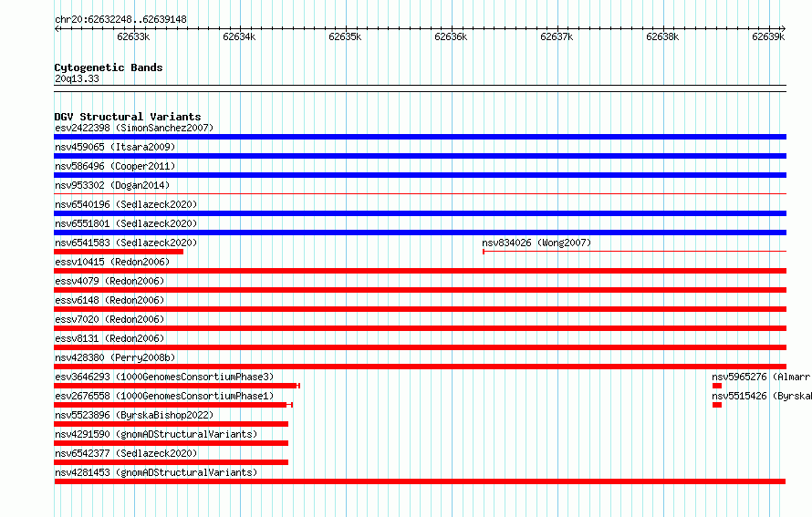
Task: Click the 62637k ruler tick label
Action: (557, 36)
